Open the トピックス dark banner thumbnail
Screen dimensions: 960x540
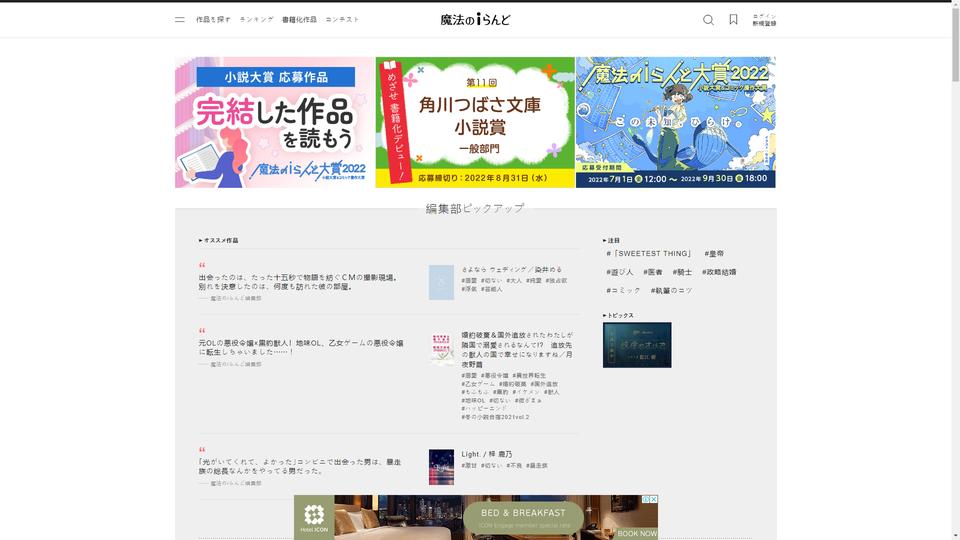click(x=637, y=345)
